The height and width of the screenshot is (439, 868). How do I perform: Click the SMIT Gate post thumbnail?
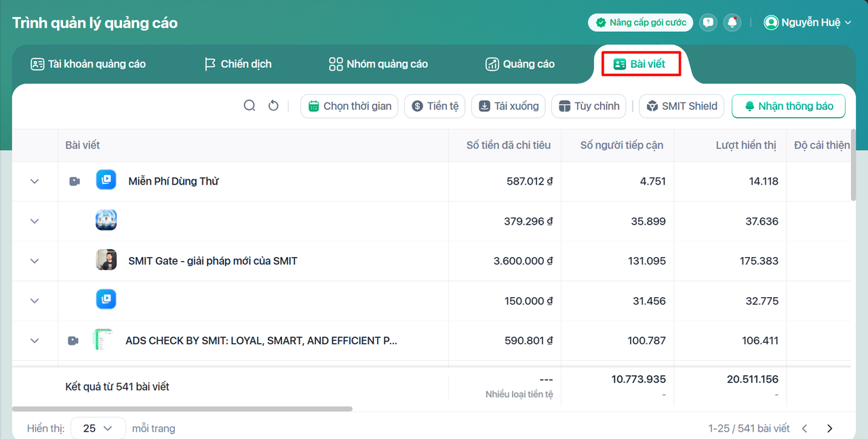[106, 261]
